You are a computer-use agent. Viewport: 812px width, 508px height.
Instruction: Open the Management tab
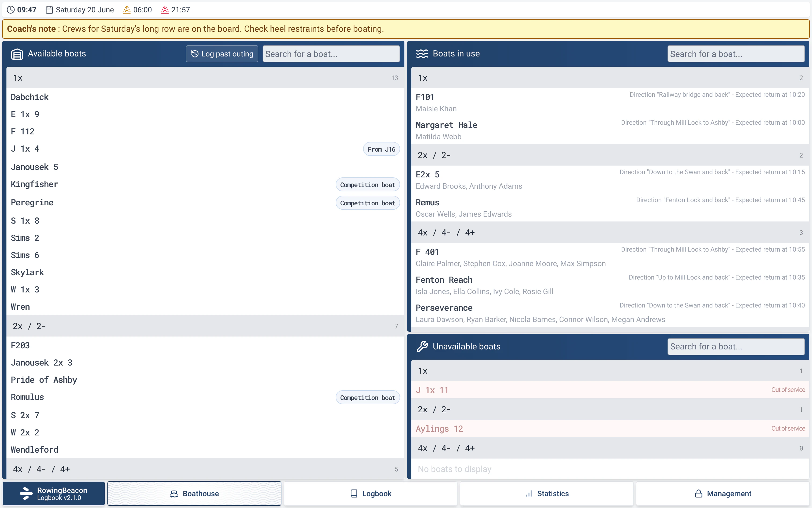(x=723, y=493)
